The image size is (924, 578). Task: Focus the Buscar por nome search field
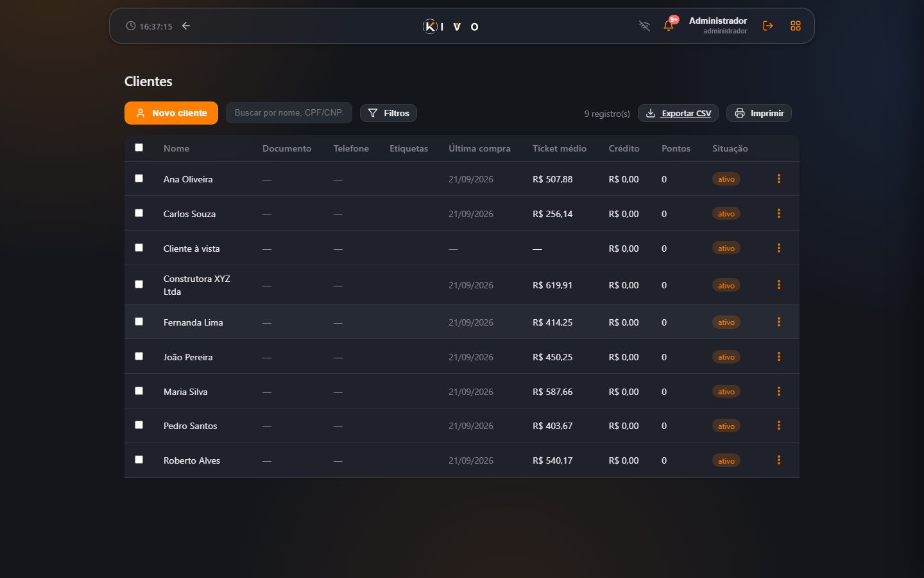point(289,112)
